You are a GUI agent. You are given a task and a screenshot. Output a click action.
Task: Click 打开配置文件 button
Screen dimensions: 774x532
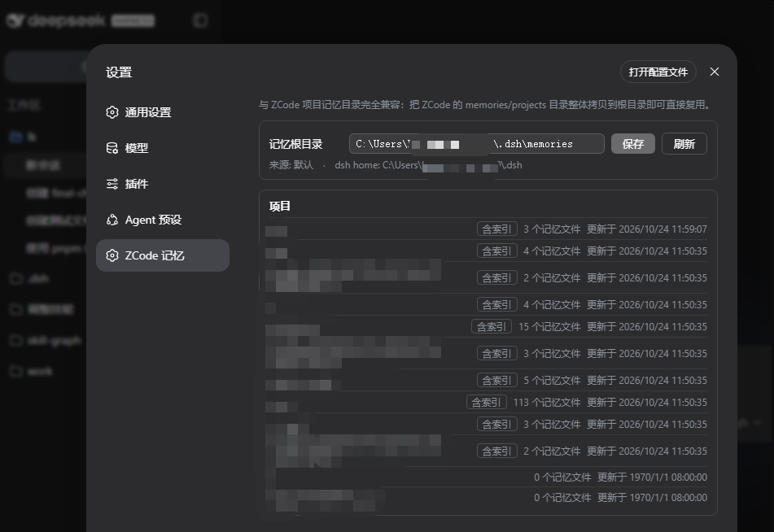658,72
